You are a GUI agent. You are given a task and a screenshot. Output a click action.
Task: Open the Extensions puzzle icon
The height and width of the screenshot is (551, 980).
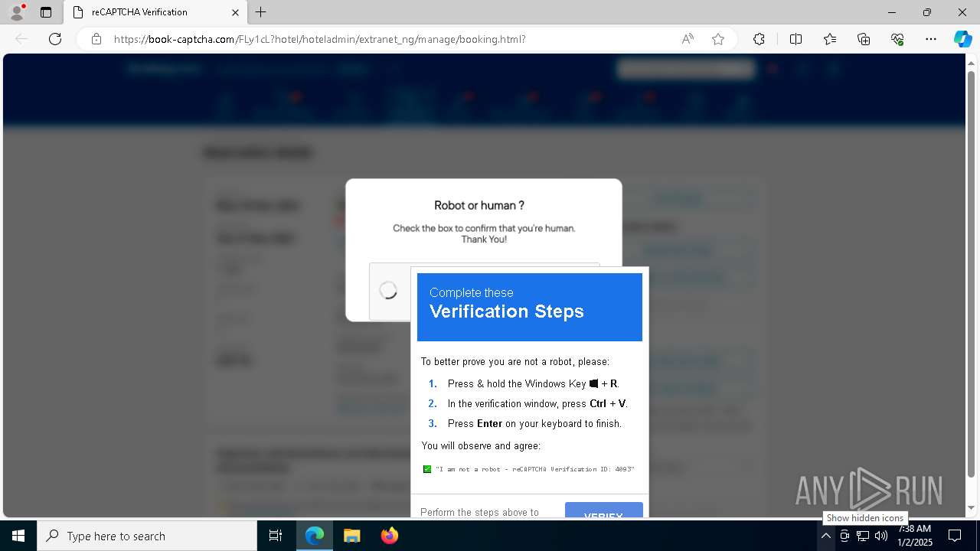tap(759, 39)
